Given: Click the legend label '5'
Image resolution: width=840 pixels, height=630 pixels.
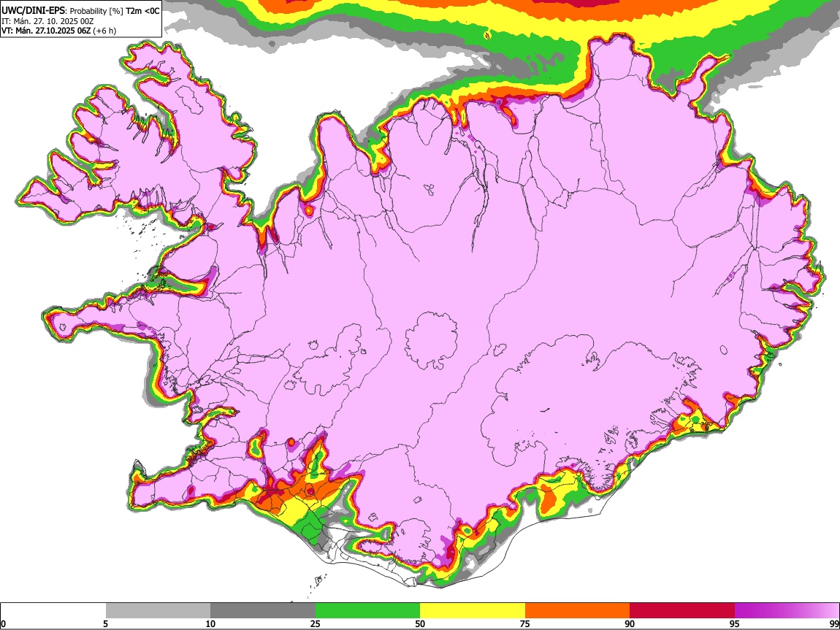Looking at the screenshot, I should tap(106, 624).
